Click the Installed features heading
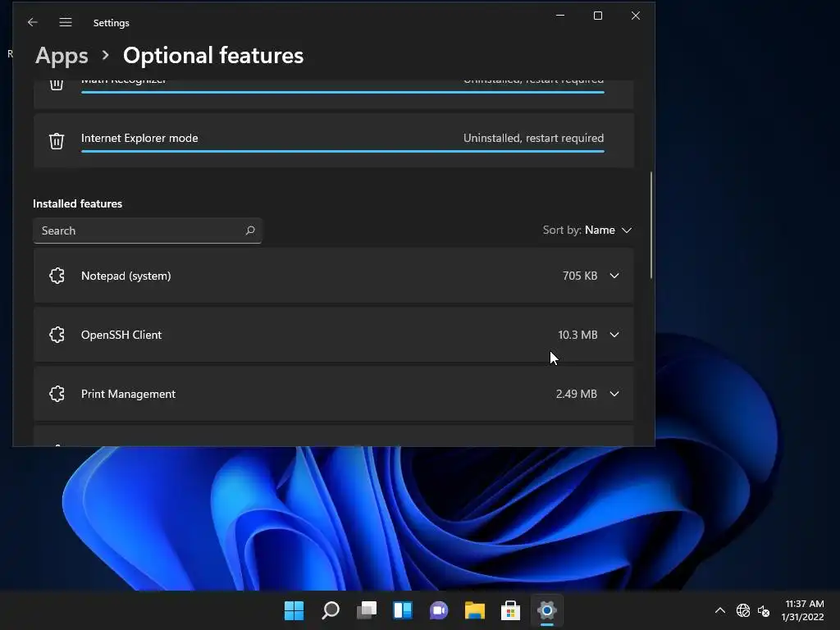The width and height of the screenshot is (840, 630). 78,203
